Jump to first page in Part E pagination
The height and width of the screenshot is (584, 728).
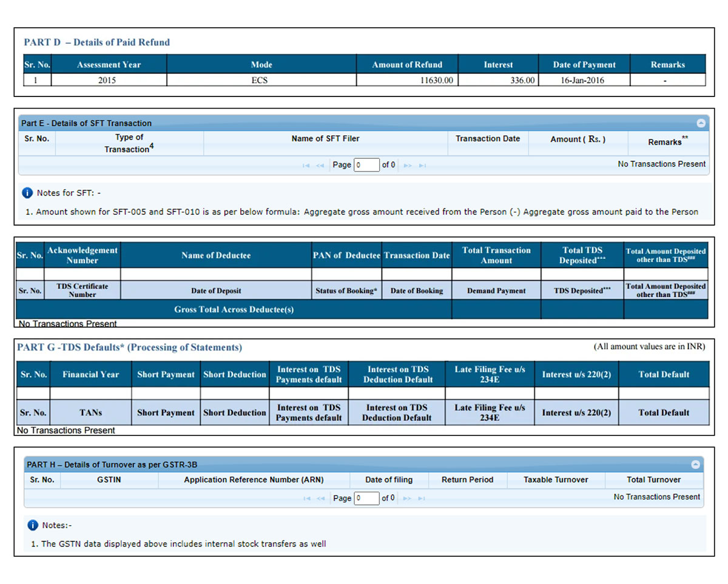coord(306,164)
